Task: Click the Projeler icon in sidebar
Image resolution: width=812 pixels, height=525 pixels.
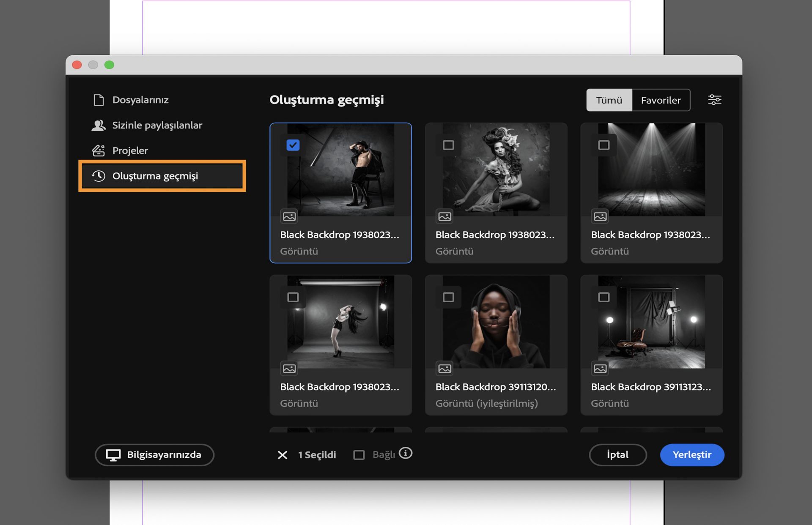Action: click(x=99, y=150)
